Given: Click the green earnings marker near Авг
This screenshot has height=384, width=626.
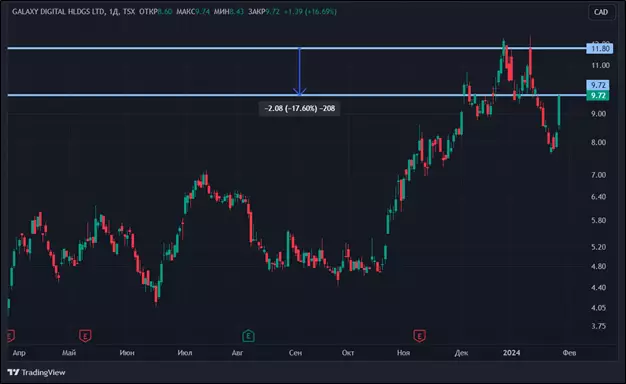Looking at the screenshot, I should 248,336.
